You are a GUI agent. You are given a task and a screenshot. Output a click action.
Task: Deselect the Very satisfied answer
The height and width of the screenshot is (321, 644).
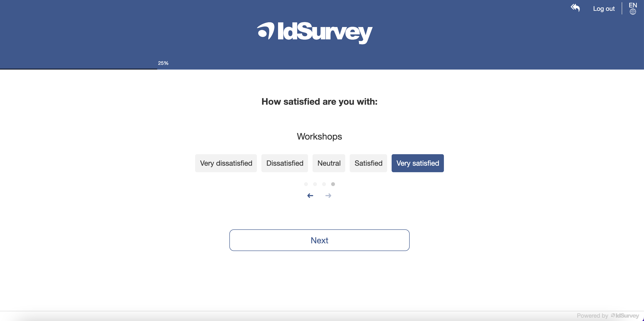[418, 163]
